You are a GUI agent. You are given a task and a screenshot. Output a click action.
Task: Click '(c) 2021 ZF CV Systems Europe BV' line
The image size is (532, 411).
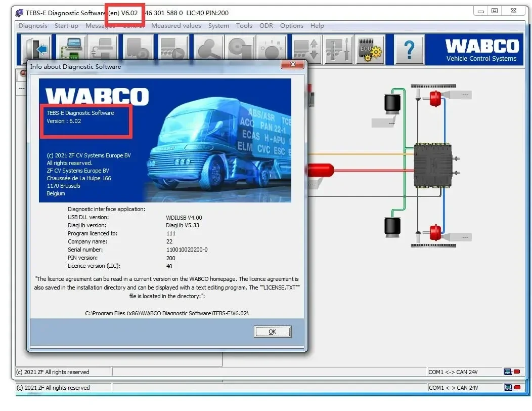coord(88,155)
